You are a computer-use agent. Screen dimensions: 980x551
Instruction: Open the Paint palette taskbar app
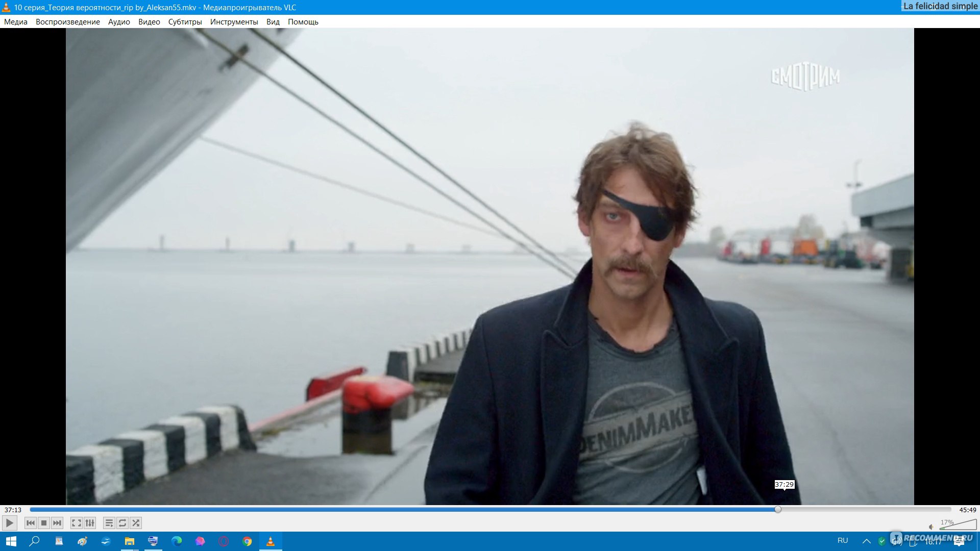(x=82, y=541)
